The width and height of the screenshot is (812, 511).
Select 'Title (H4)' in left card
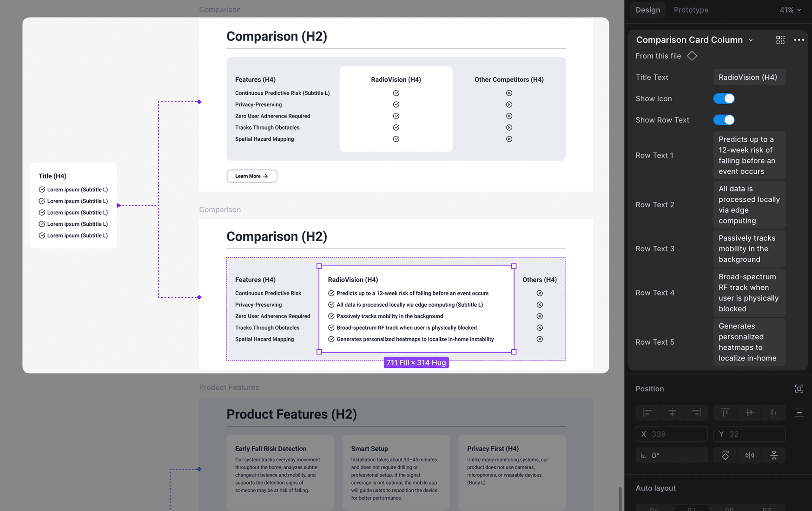[53, 176]
